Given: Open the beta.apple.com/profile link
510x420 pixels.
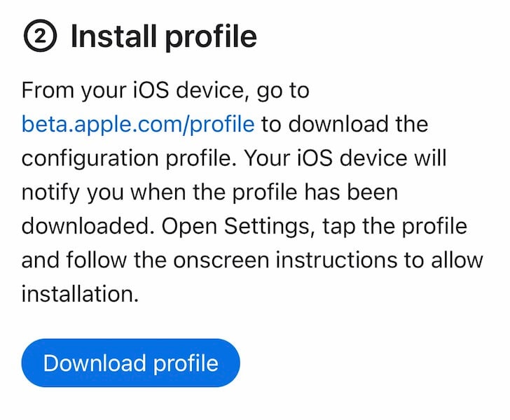Looking at the screenshot, I should tap(138, 124).
